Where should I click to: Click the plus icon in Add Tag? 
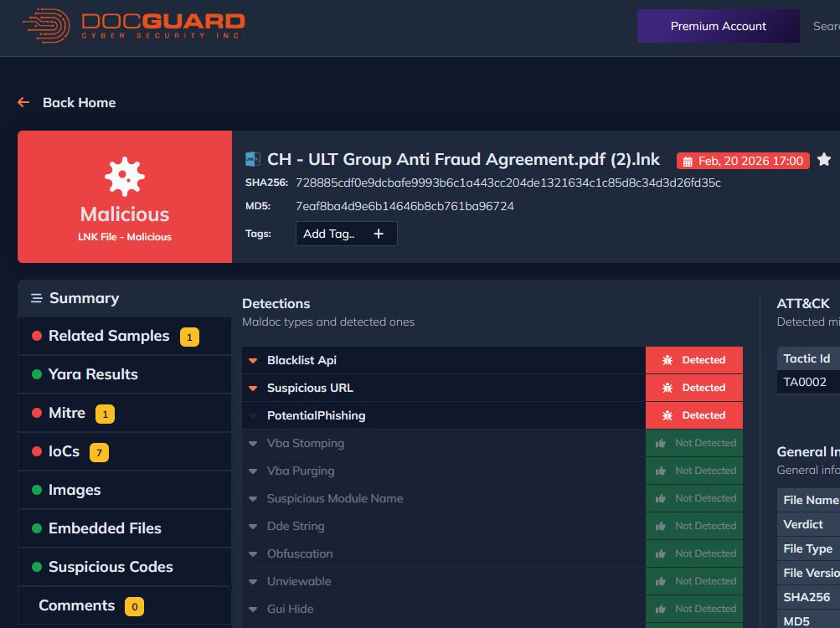[x=379, y=234]
